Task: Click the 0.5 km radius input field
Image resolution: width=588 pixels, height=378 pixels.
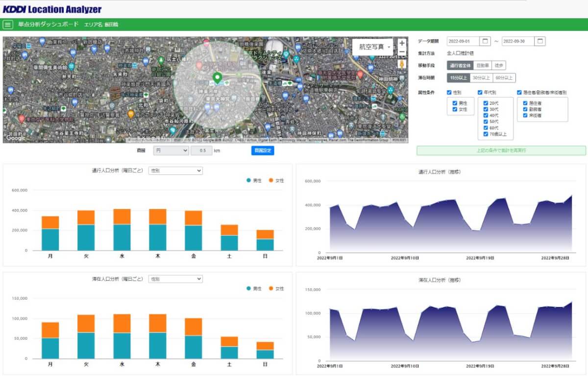Action: [x=201, y=151]
